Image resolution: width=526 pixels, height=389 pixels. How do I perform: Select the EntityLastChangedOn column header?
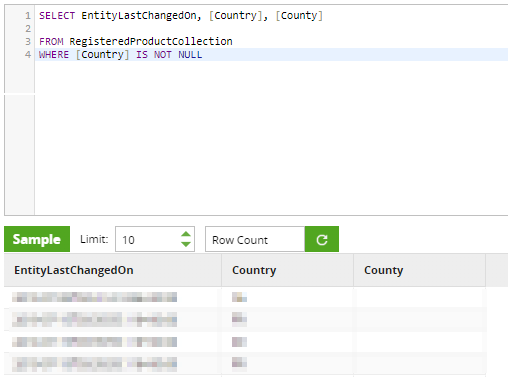point(113,270)
